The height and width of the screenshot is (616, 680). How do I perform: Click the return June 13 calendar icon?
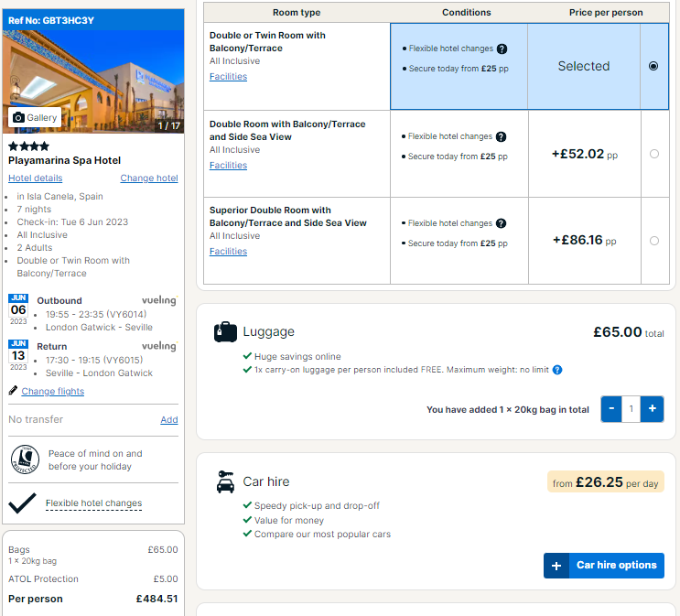[x=18, y=355]
